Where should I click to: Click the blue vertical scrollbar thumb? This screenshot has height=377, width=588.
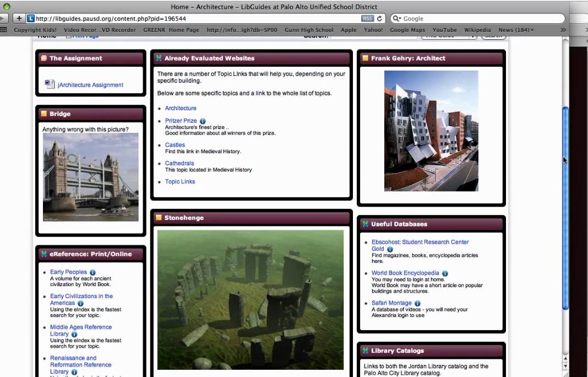565,208
